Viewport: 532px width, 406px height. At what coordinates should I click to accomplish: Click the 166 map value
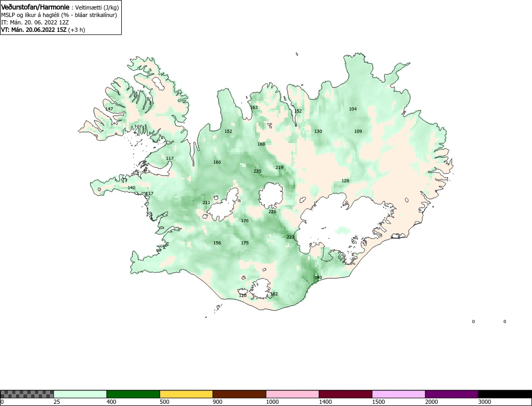click(217, 162)
